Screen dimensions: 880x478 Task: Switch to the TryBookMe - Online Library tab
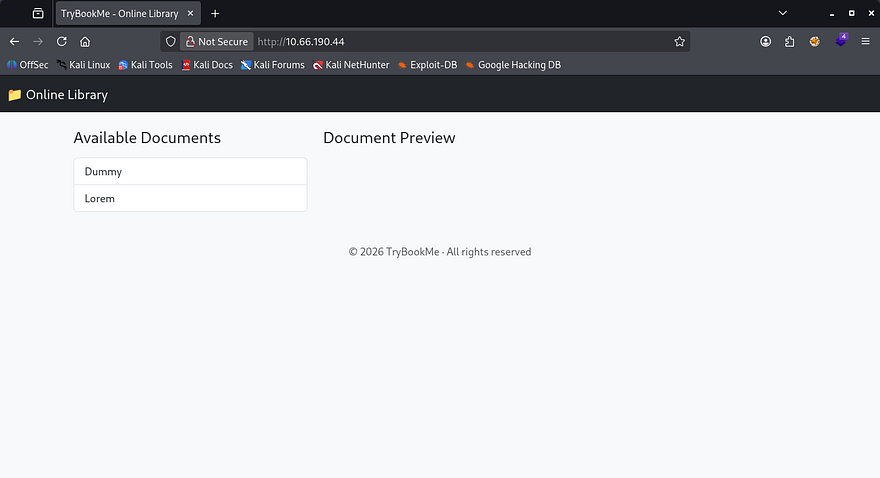(120, 14)
